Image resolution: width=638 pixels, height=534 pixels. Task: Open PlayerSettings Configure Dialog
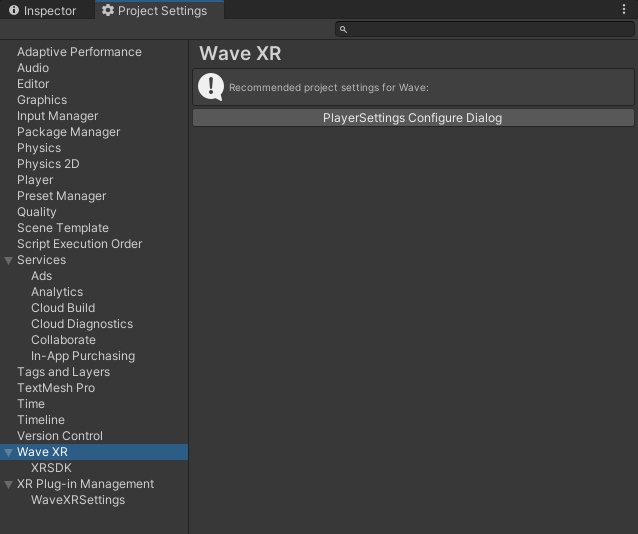(x=413, y=118)
